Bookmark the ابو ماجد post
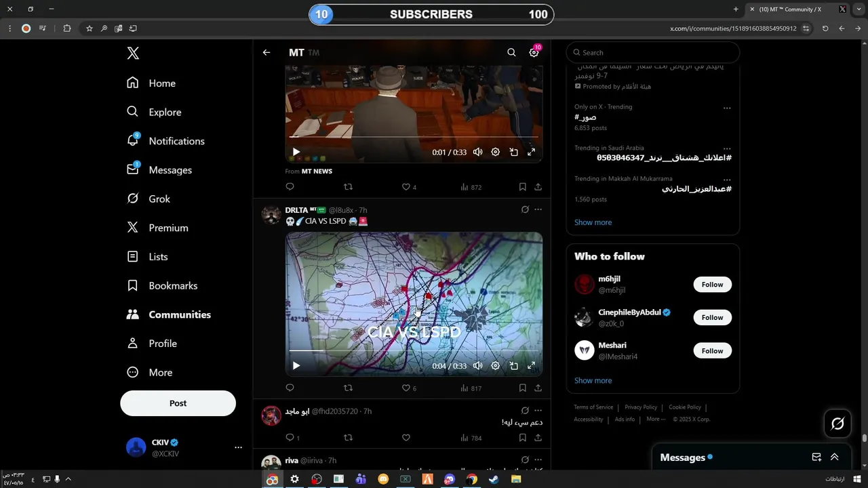Screen dimensions: 868x488 [522, 438]
